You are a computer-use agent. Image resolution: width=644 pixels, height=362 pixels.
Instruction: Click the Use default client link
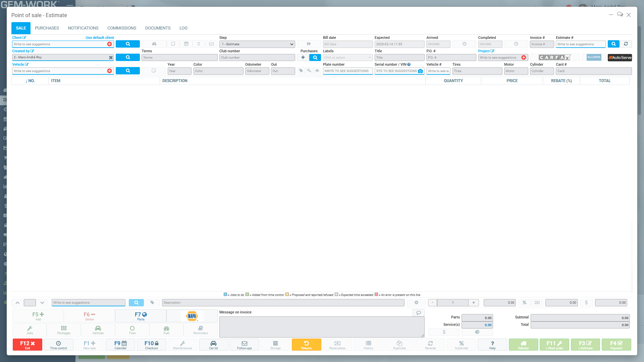click(x=100, y=38)
